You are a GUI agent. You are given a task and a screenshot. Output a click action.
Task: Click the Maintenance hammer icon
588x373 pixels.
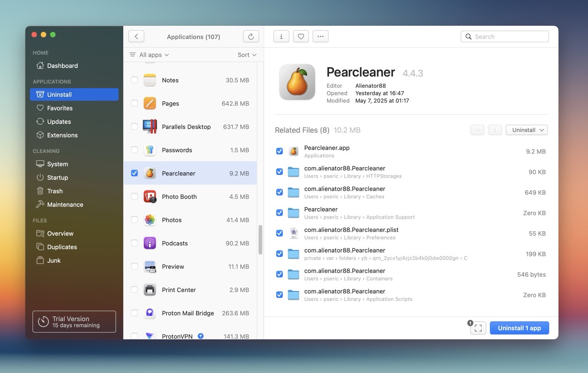(40, 204)
